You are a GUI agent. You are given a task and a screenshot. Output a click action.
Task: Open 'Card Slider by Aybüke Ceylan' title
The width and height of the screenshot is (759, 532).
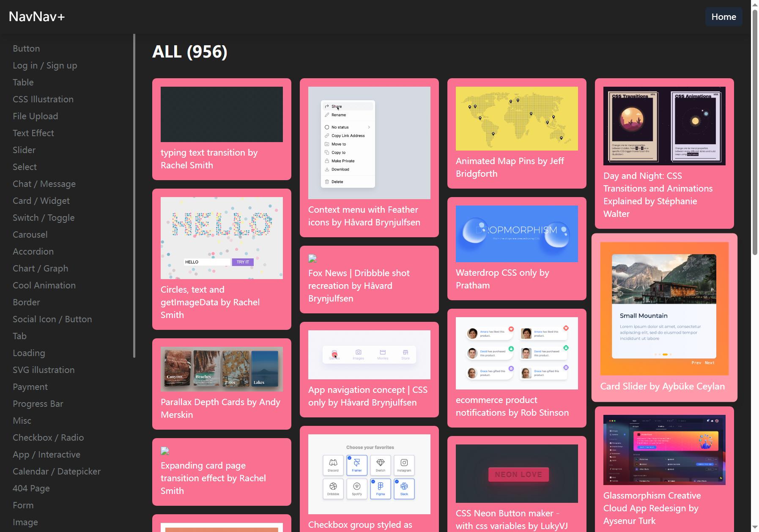(663, 386)
